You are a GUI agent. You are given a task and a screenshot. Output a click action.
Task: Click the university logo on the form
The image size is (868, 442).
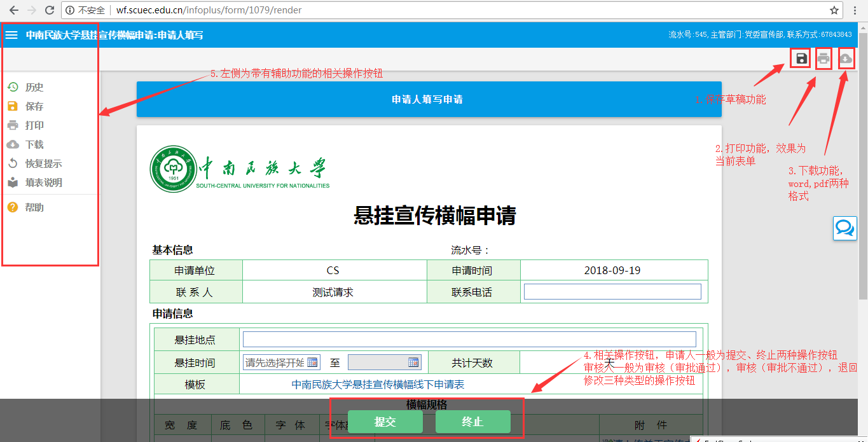click(x=240, y=168)
